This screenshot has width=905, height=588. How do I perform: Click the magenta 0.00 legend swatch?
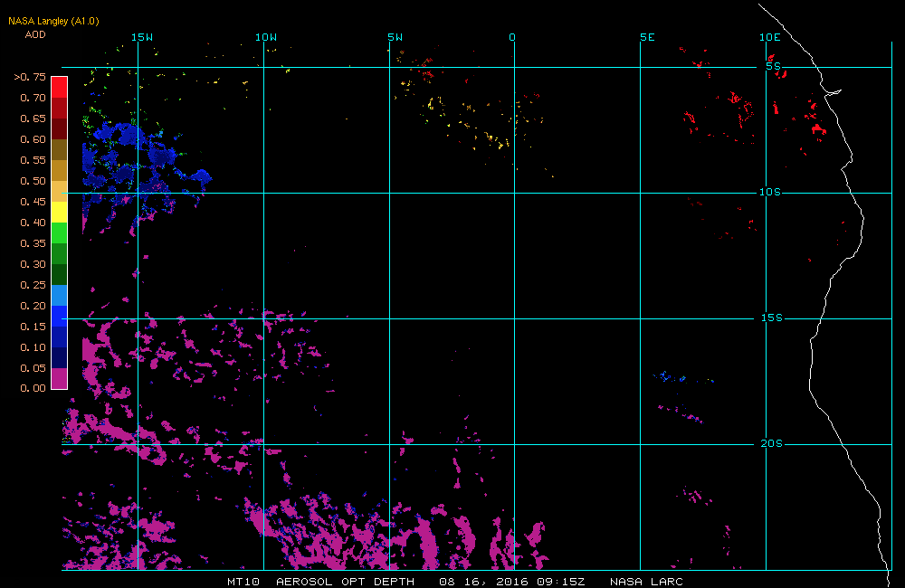[60, 378]
